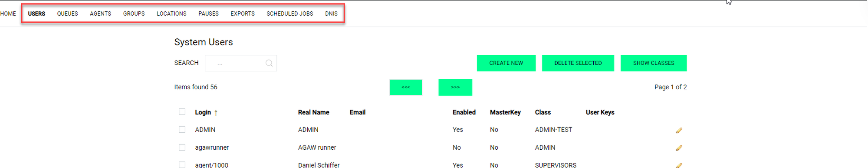Click the Login sort arrow
Image resolution: width=868 pixels, height=168 pixels.
pos(216,113)
